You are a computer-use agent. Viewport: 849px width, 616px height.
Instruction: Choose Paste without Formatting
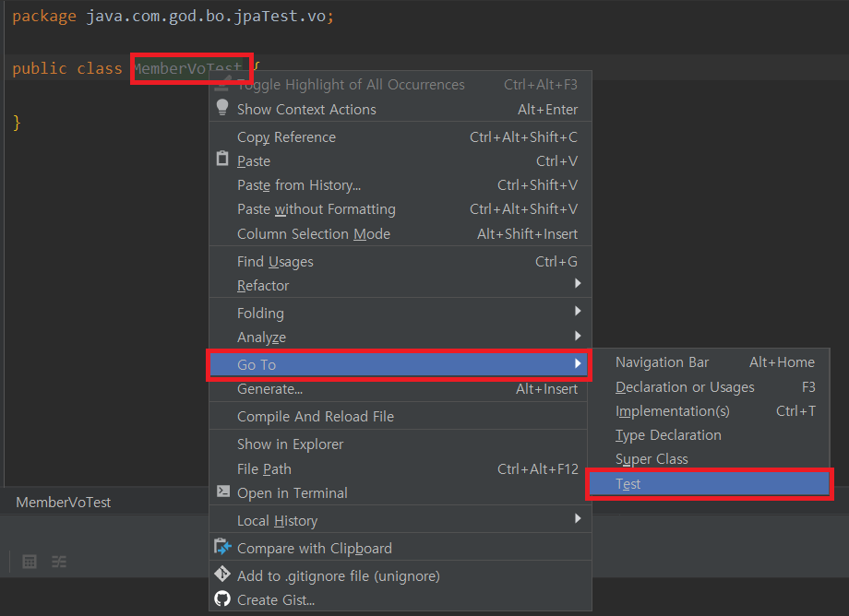(x=401, y=209)
